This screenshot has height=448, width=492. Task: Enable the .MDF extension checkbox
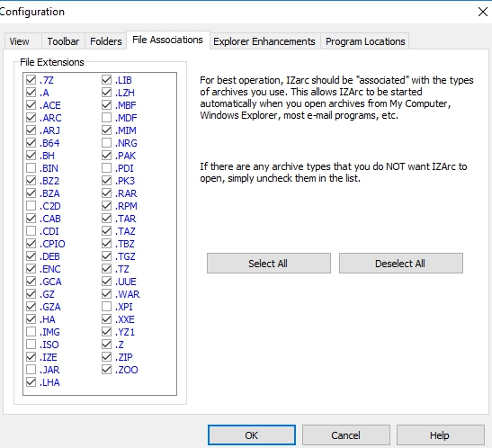pyautogui.click(x=107, y=118)
